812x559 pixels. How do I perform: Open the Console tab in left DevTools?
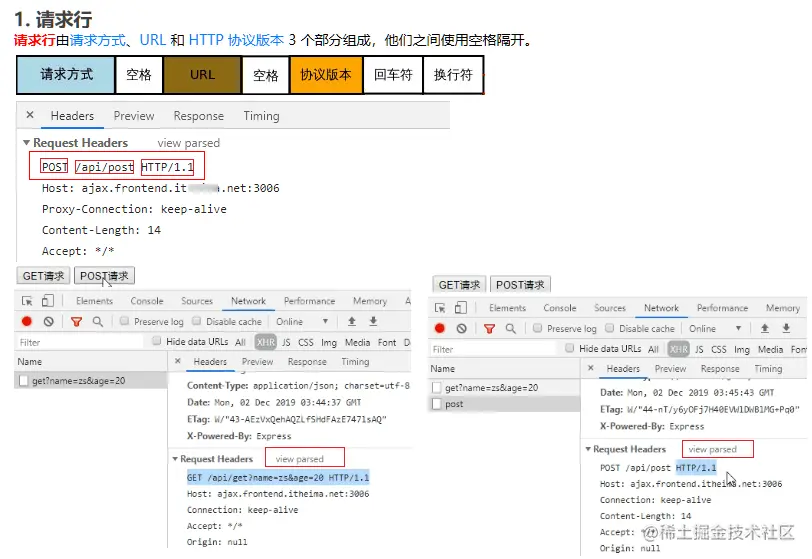[x=147, y=301]
